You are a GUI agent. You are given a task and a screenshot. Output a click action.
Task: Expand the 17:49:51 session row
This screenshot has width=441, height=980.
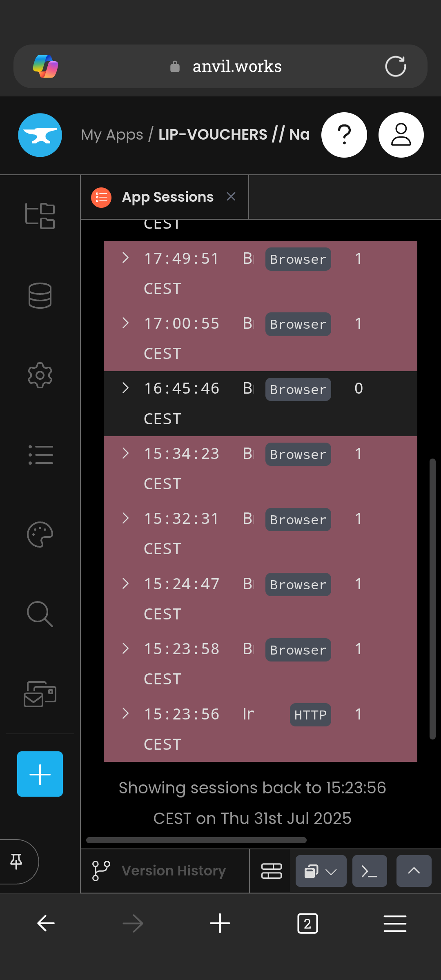pyautogui.click(x=126, y=258)
